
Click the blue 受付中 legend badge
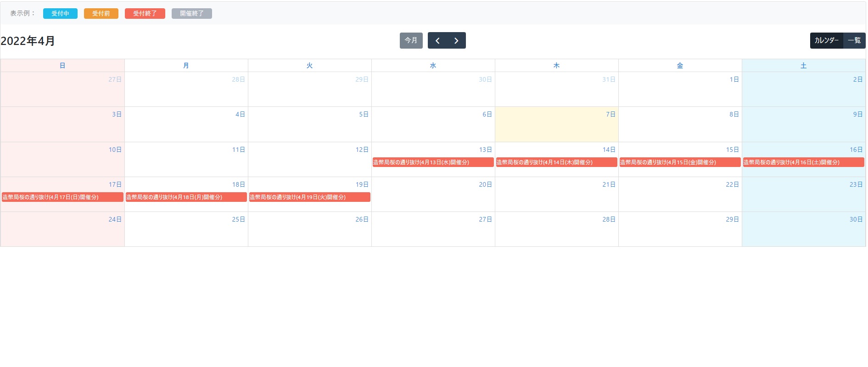60,14
